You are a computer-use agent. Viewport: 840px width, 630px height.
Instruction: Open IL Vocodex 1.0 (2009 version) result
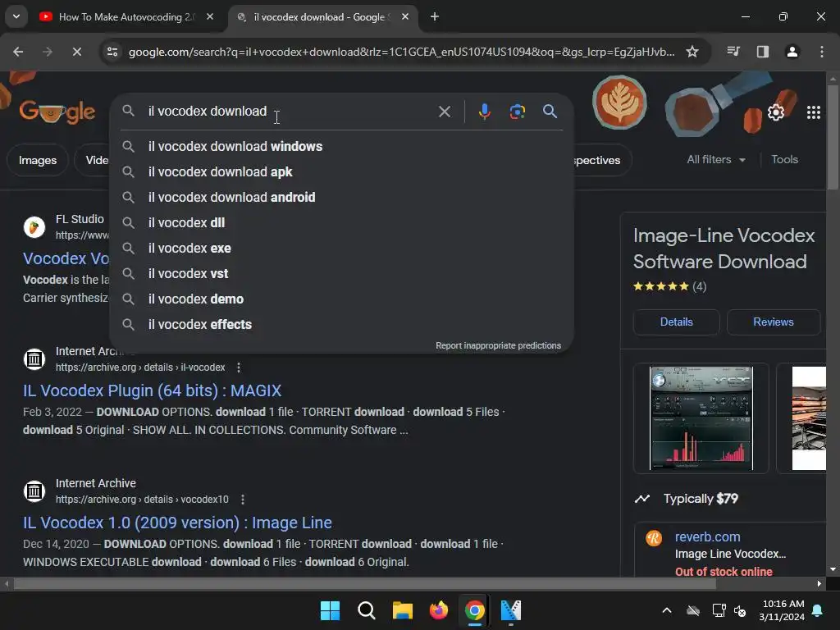click(177, 523)
